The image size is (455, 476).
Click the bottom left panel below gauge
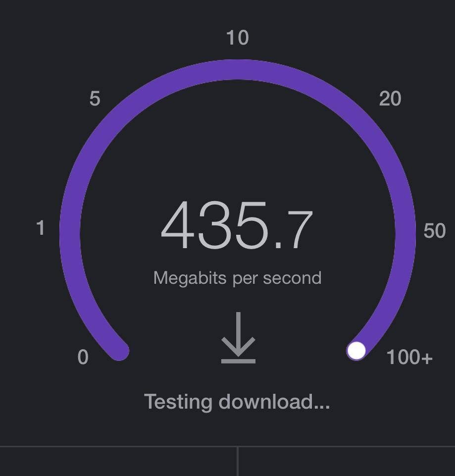[118, 462]
